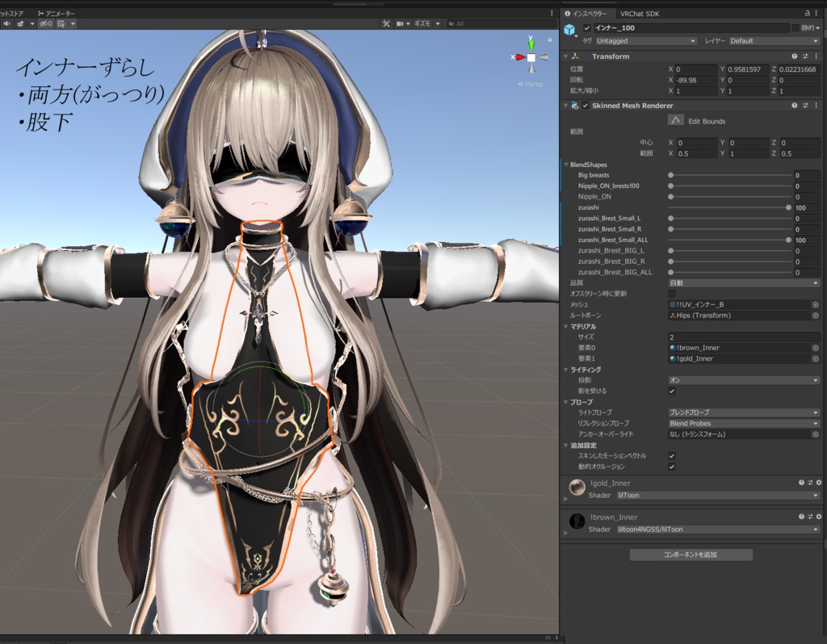827x644 pixels.
Task: Click the 位置 Y field 0.9581597
Action: [x=747, y=69]
